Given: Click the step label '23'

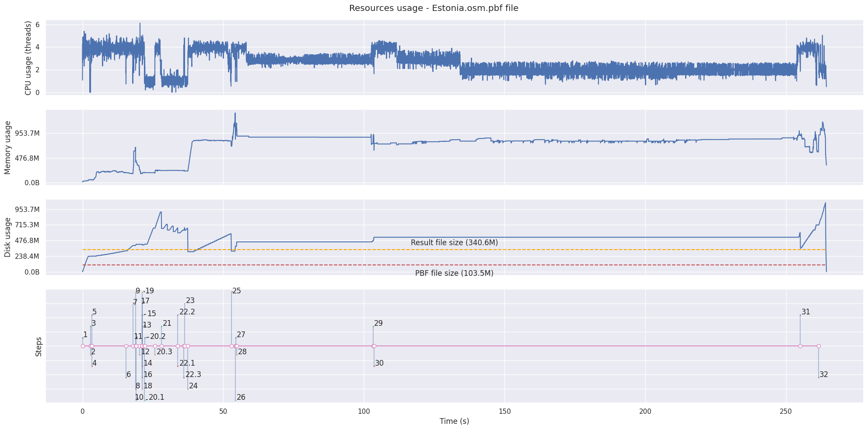Looking at the screenshot, I should coord(190,301).
